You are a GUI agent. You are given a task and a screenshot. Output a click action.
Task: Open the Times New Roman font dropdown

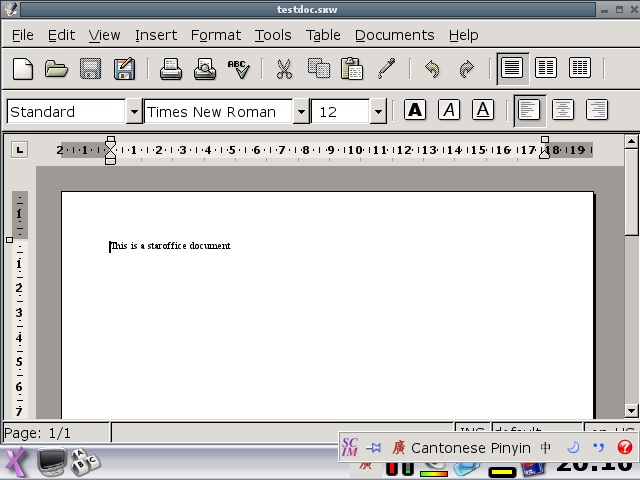pyautogui.click(x=301, y=112)
